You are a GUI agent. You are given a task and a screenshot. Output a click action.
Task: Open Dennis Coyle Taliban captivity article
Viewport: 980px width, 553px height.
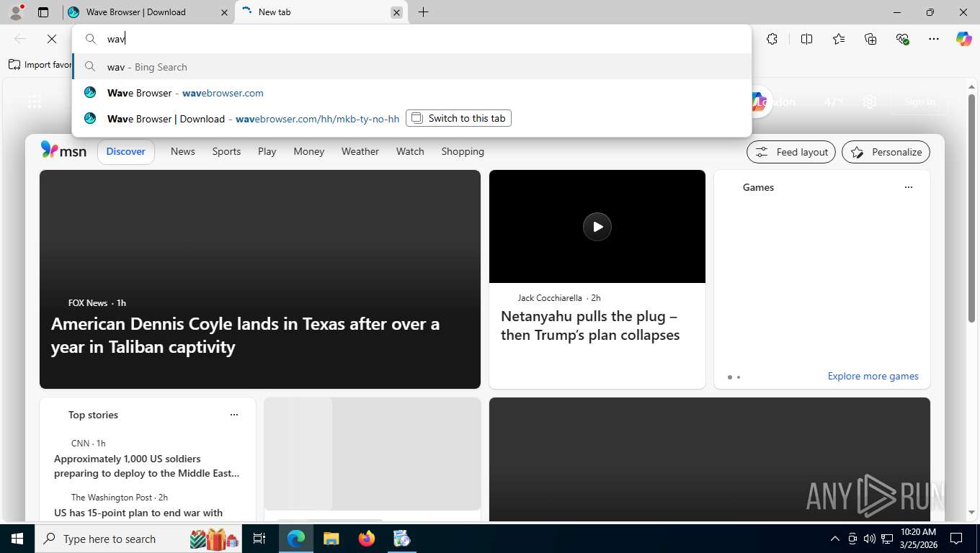[x=245, y=335]
